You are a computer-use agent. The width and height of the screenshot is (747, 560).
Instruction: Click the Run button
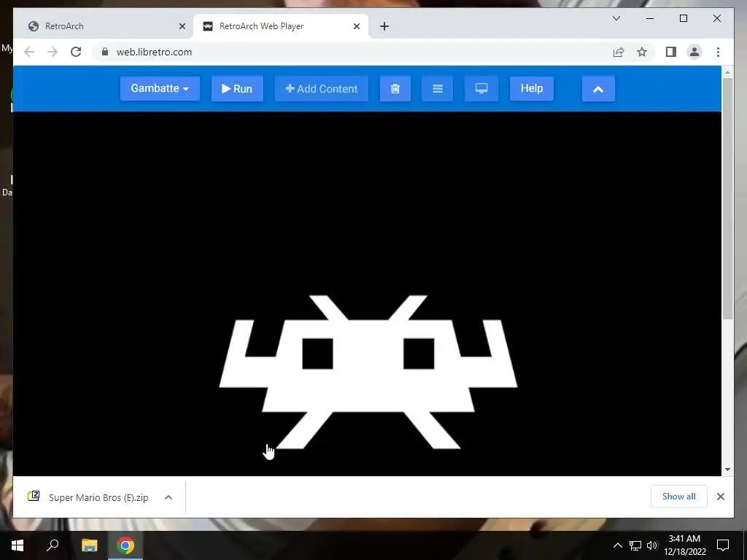coord(237,88)
